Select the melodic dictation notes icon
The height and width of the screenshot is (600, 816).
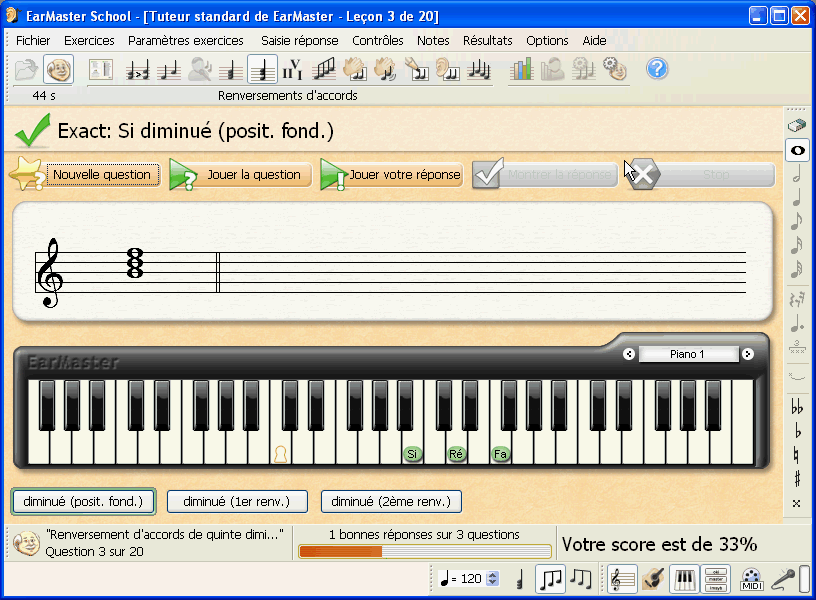(x=479, y=69)
